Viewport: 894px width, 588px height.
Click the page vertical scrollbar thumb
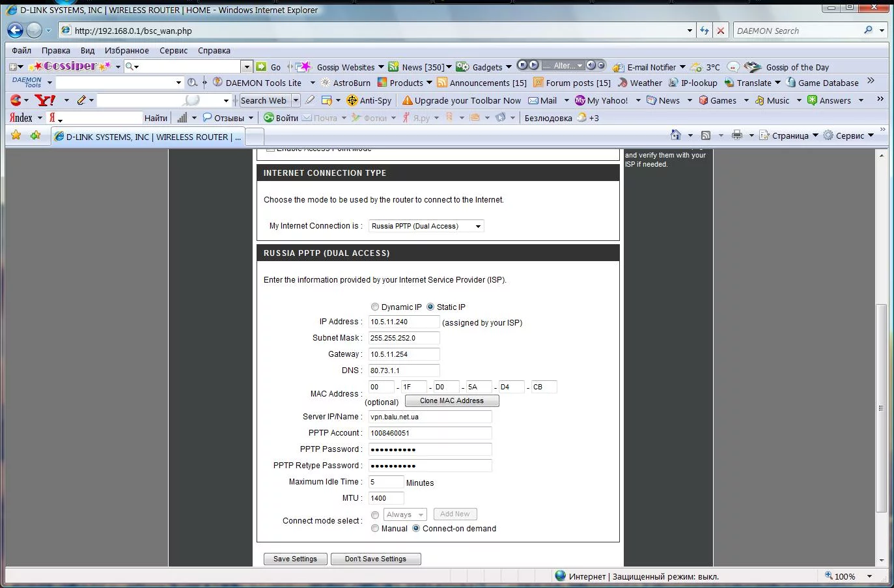(x=882, y=407)
